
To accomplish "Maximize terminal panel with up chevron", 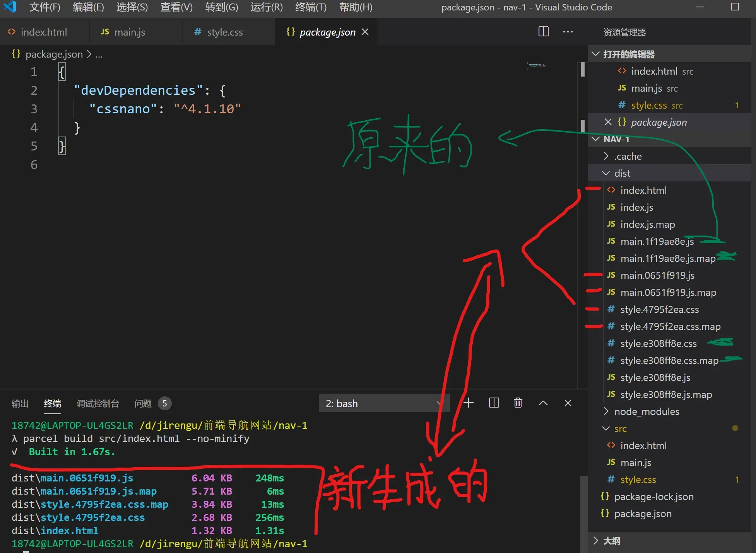I will click(543, 403).
